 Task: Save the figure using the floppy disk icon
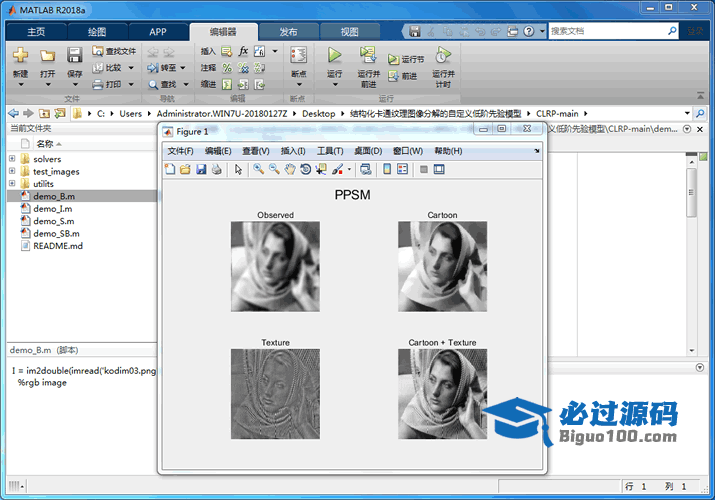coord(201,169)
